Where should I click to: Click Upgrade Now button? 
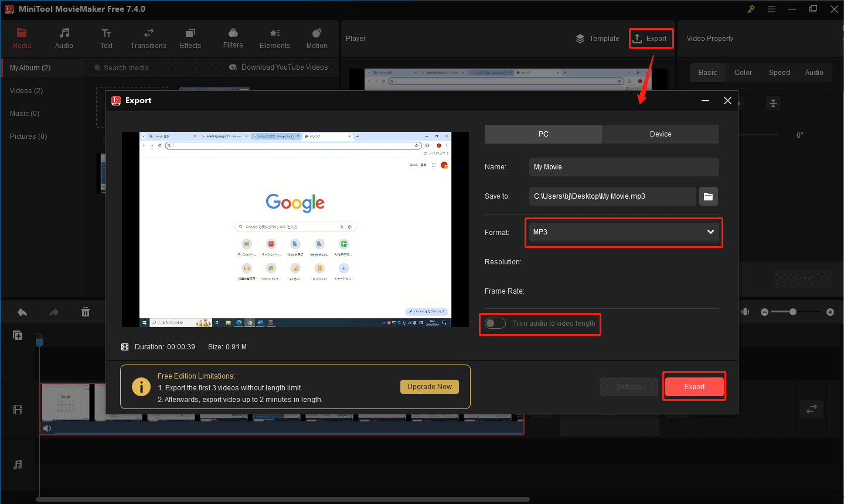click(430, 387)
